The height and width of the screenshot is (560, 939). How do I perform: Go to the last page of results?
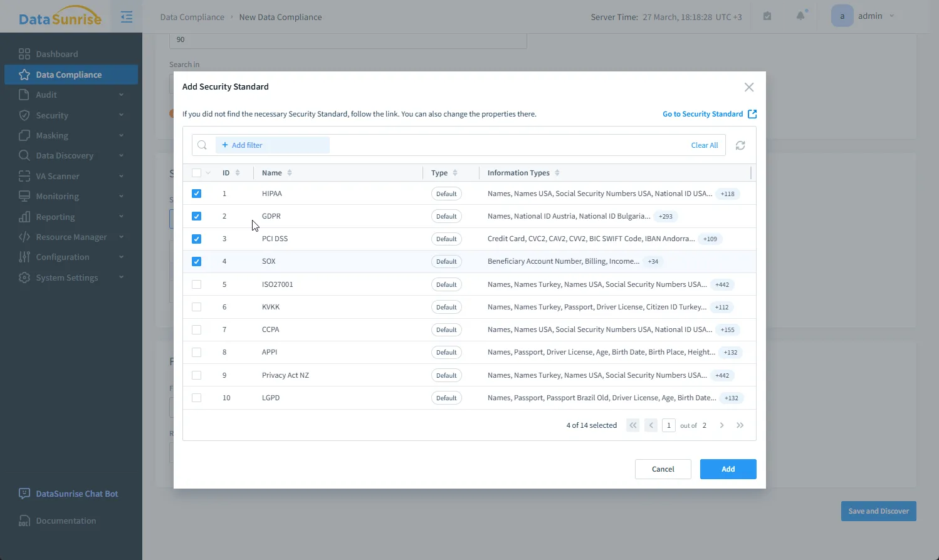pos(740,425)
